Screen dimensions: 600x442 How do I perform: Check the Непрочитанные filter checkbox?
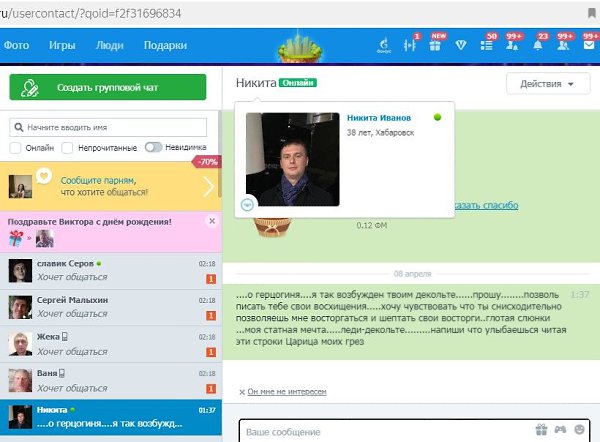67,147
